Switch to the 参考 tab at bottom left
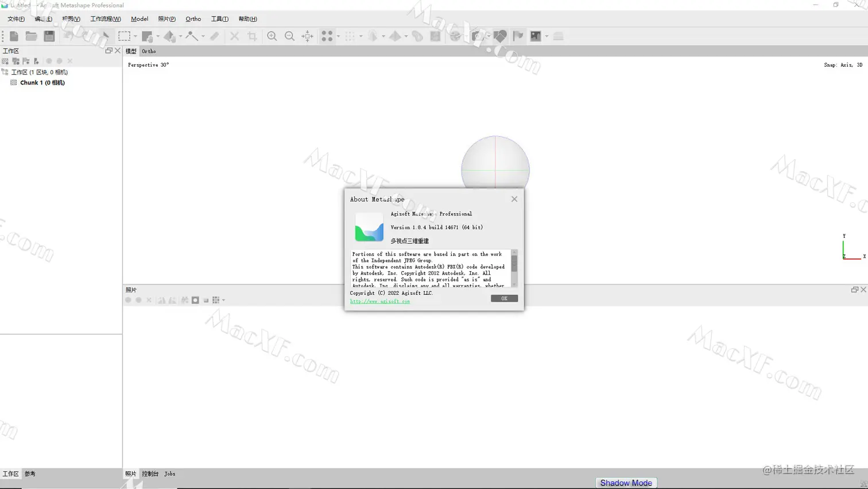 tap(30, 474)
